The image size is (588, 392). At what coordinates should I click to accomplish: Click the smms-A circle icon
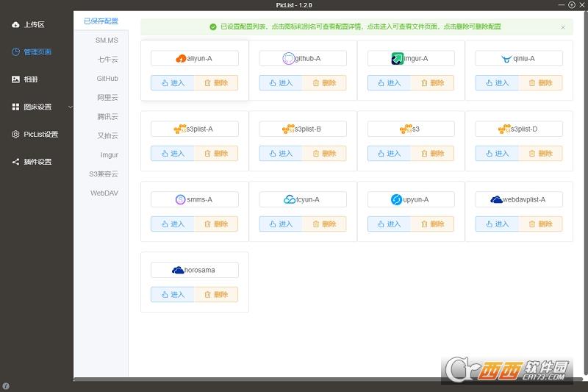click(x=180, y=199)
